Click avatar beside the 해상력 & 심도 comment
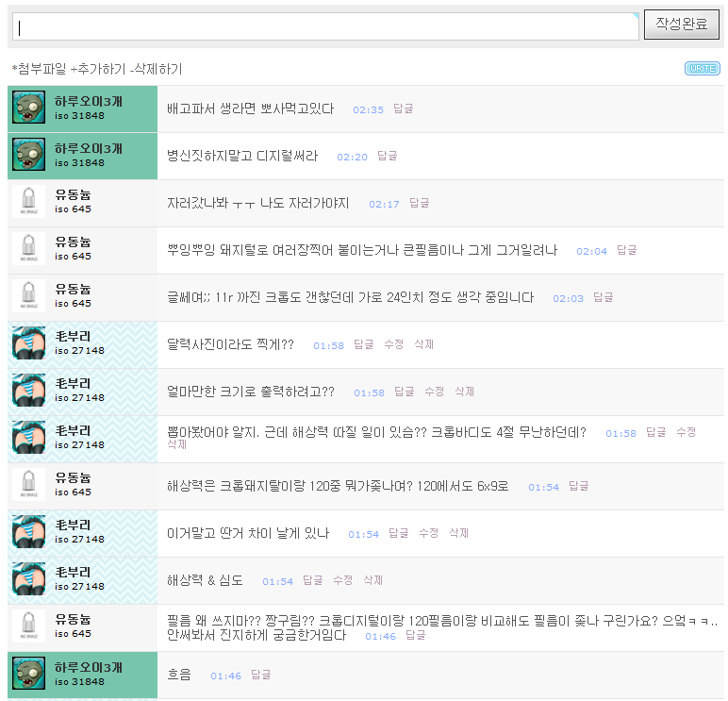The image size is (728, 701). point(28,580)
